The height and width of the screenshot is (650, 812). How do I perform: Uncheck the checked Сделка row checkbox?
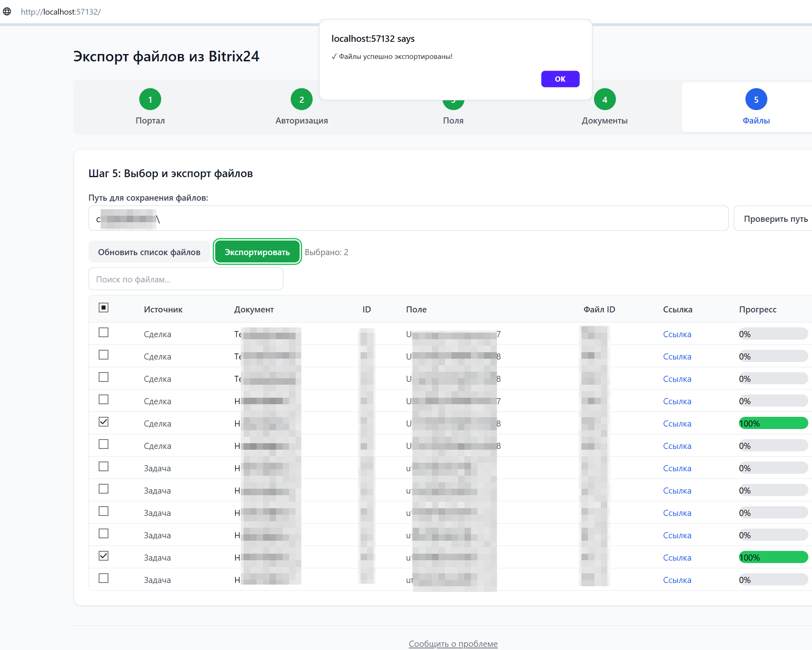pyautogui.click(x=104, y=422)
